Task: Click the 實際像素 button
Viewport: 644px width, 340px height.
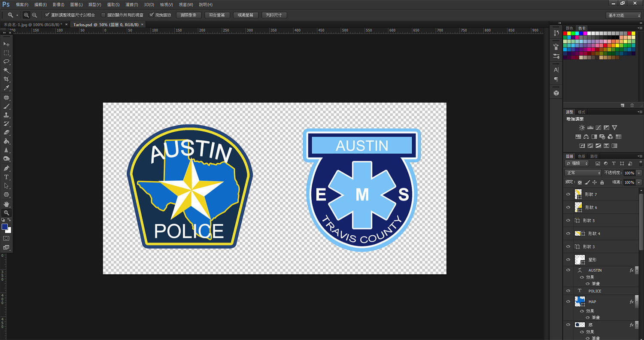Action: click(188, 15)
